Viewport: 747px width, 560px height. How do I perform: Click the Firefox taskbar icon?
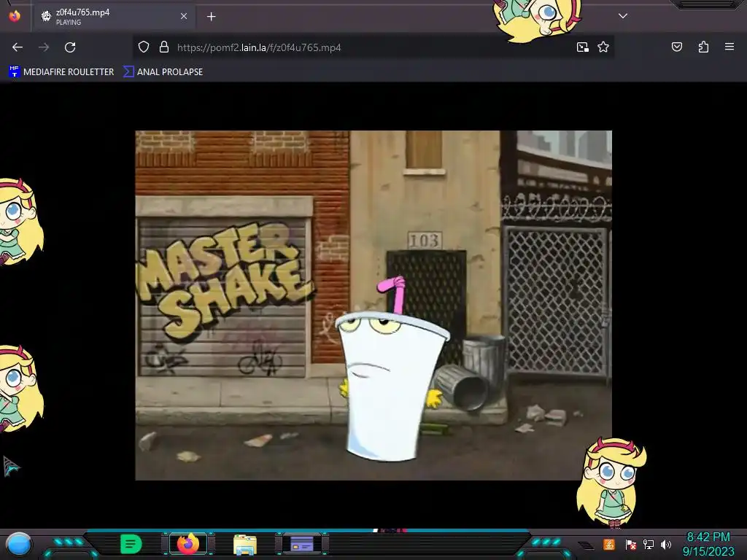tap(188, 544)
